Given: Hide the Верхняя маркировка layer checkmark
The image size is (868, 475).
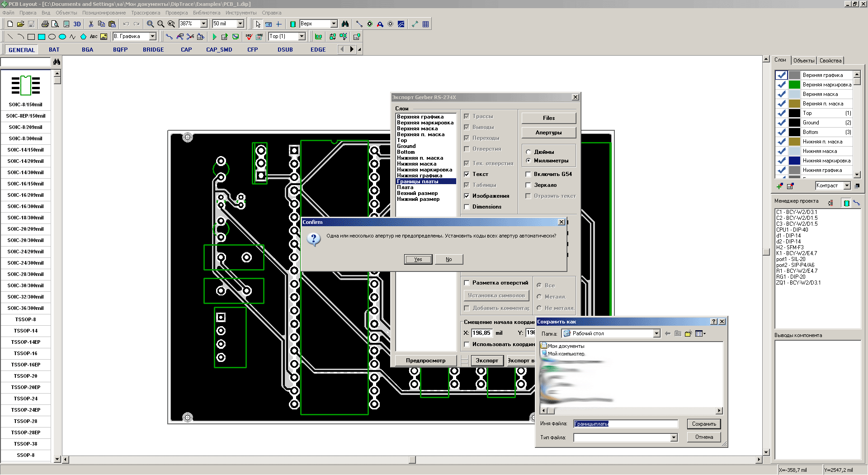Looking at the screenshot, I should [781, 85].
